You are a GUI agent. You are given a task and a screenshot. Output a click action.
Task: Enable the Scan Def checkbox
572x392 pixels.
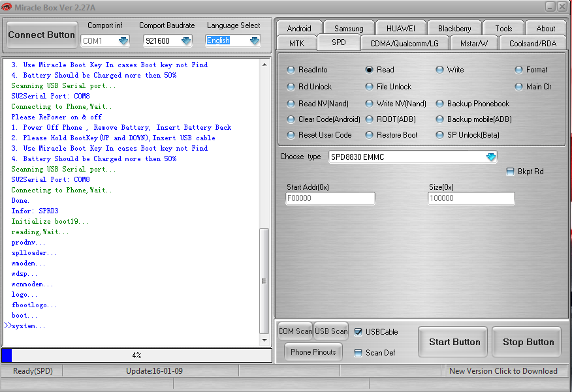click(x=358, y=353)
